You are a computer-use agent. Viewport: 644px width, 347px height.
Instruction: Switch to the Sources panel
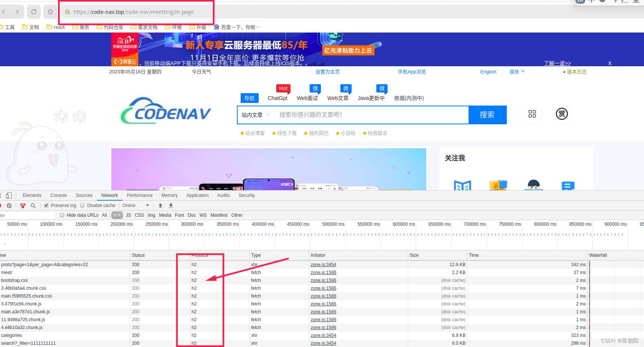[84, 195]
